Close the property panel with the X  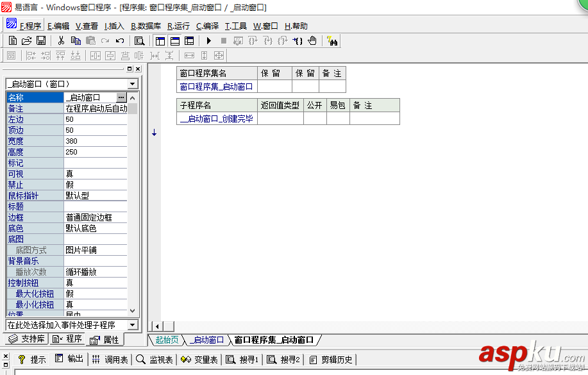[x=138, y=69]
